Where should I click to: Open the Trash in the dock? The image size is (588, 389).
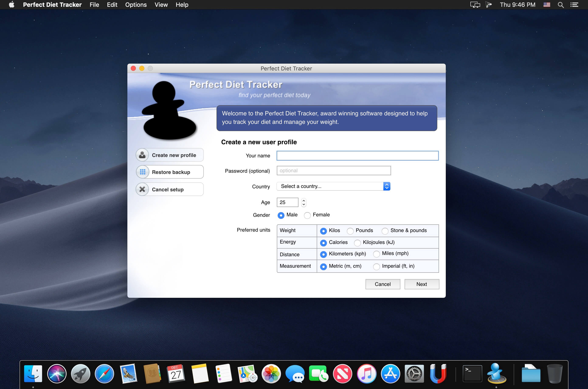[555, 374]
